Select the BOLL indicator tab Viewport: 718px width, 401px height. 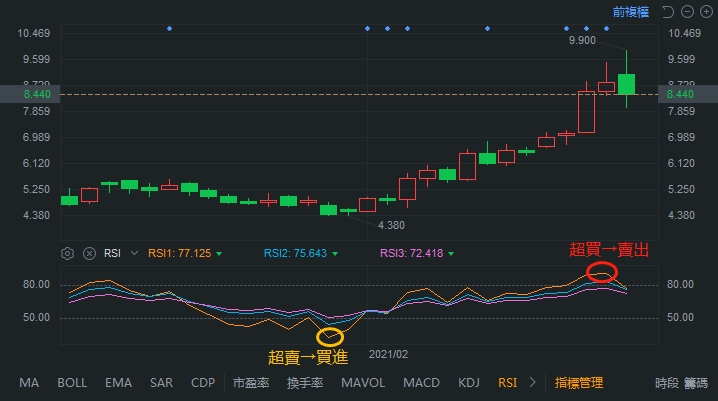coord(72,383)
